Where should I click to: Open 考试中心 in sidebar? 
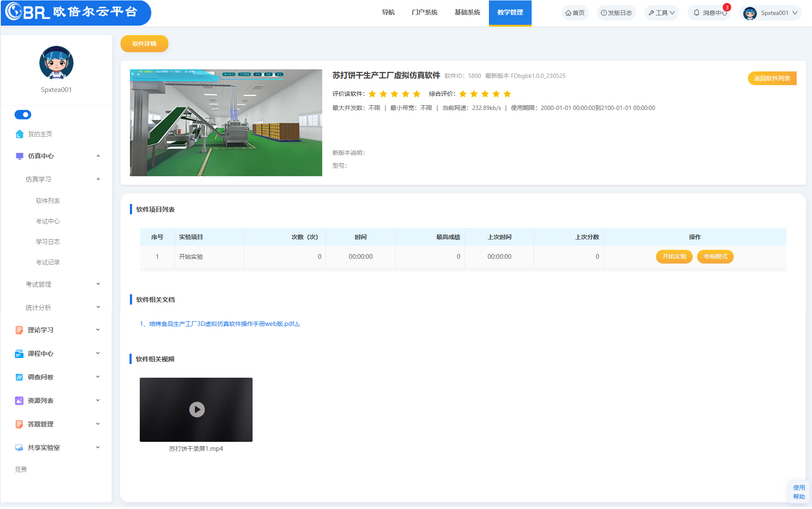[48, 221]
